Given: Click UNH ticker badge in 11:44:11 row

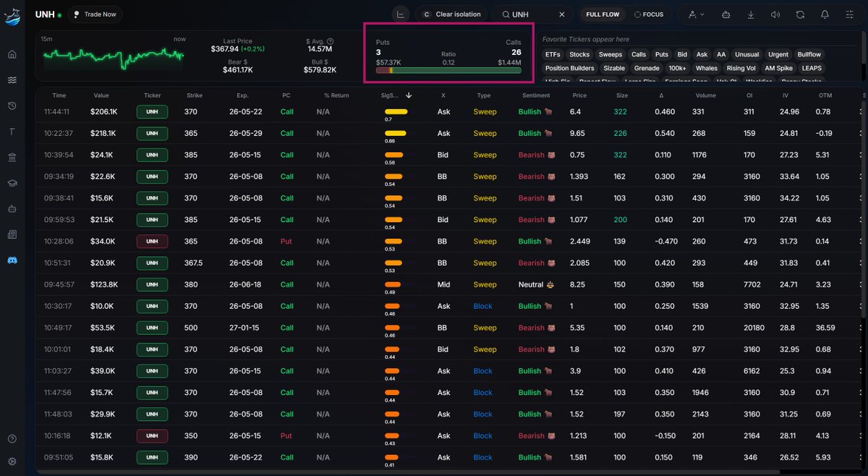Looking at the screenshot, I should (x=152, y=112).
